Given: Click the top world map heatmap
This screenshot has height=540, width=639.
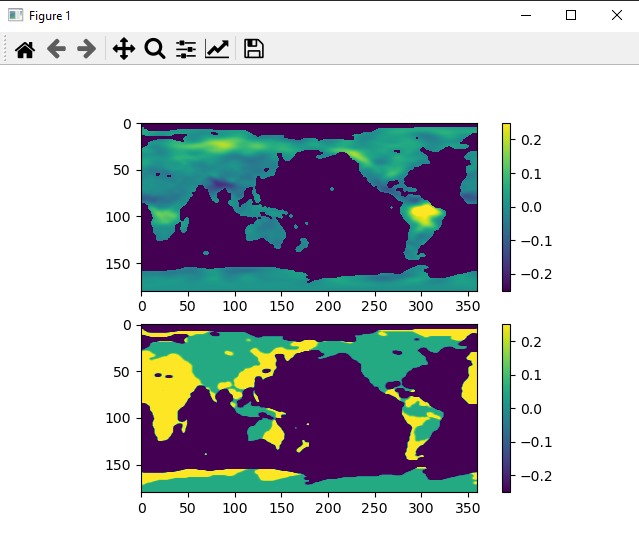Looking at the screenshot, I should coord(309,207).
